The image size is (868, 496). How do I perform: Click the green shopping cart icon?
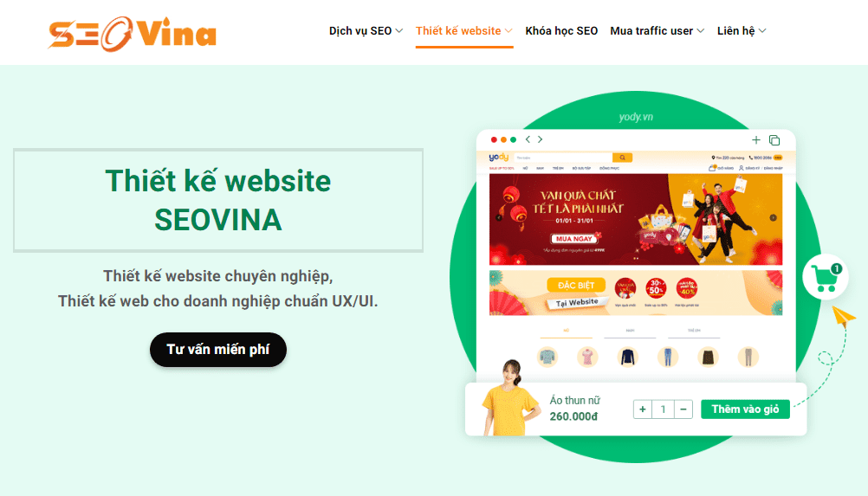(825, 277)
